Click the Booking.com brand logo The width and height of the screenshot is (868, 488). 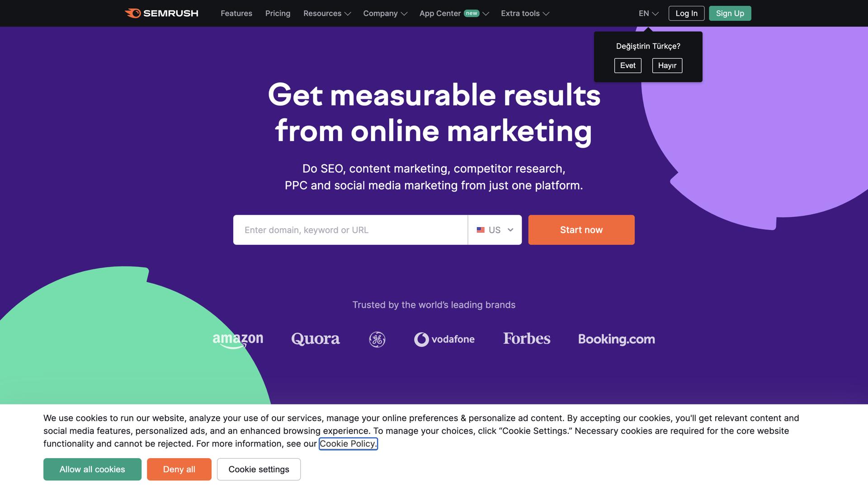tap(617, 339)
